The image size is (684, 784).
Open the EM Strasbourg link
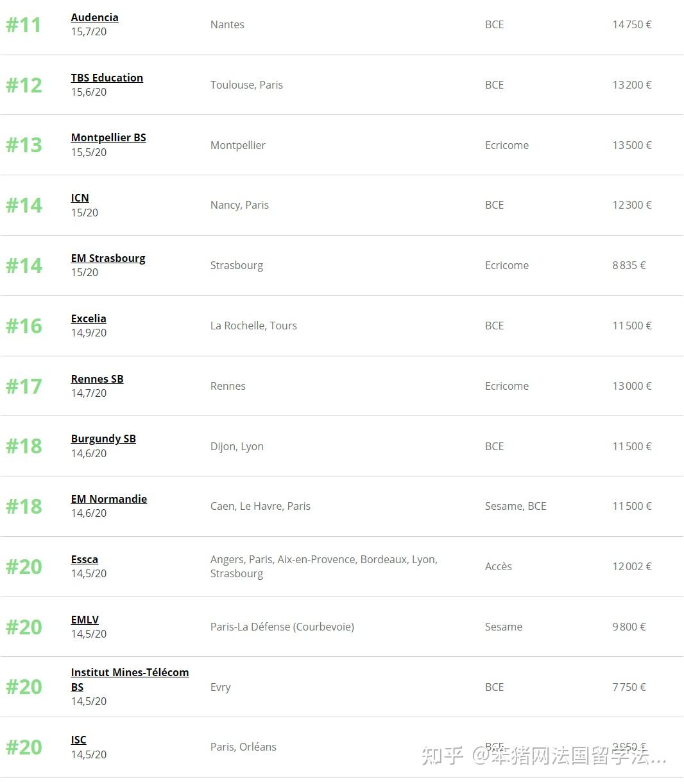coord(108,258)
